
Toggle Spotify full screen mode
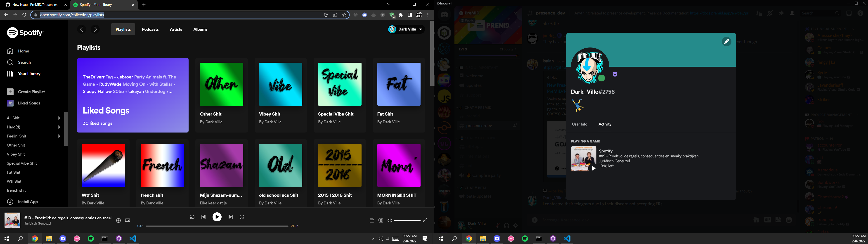(x=425, y=220)
